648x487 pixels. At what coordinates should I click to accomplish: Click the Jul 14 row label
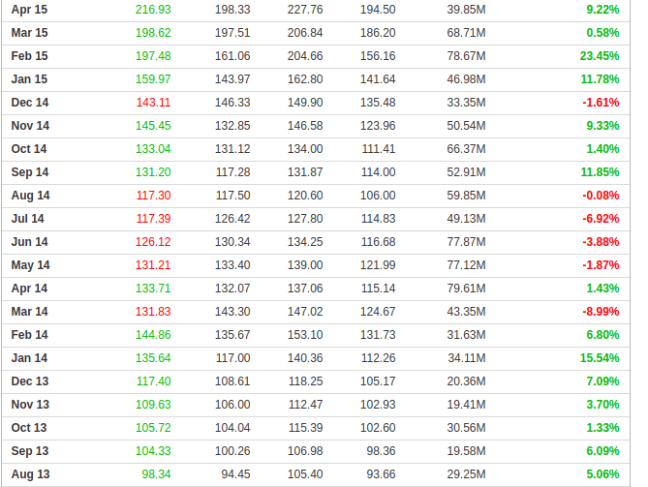pyautogui.click(x=28, y=218)
